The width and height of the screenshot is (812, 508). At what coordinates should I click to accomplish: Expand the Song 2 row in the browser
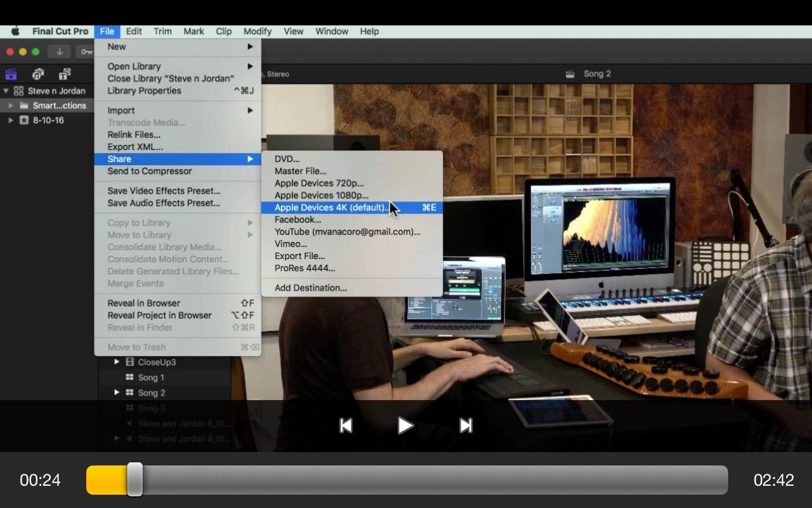117,392
